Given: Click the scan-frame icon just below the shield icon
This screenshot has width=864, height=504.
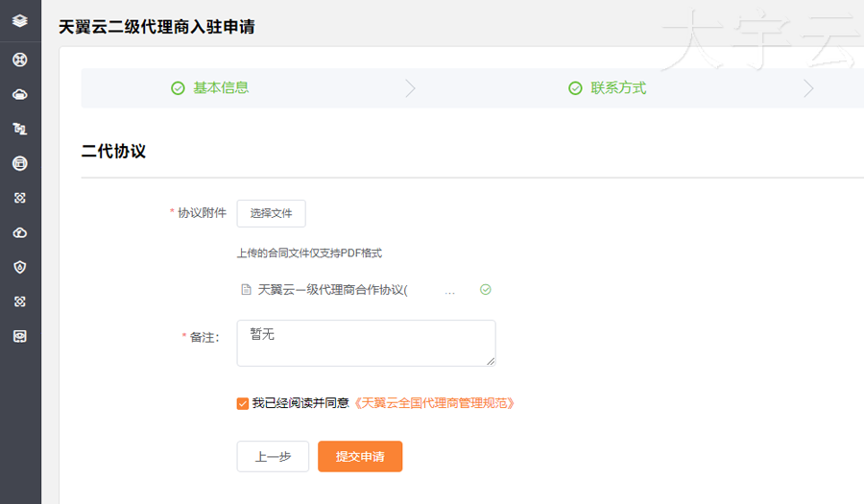Looking at the screenshot, I should point(20,301).
